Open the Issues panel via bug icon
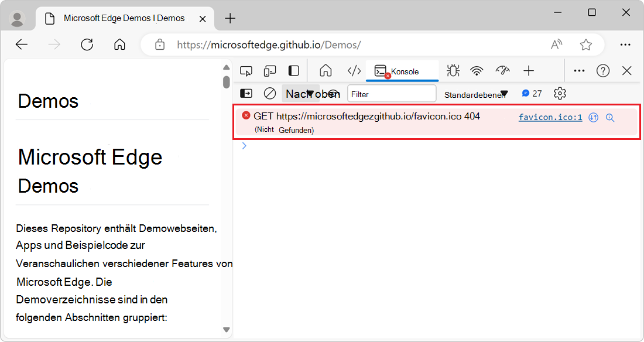The image size is (644, 342). click(x=453, y=70)
